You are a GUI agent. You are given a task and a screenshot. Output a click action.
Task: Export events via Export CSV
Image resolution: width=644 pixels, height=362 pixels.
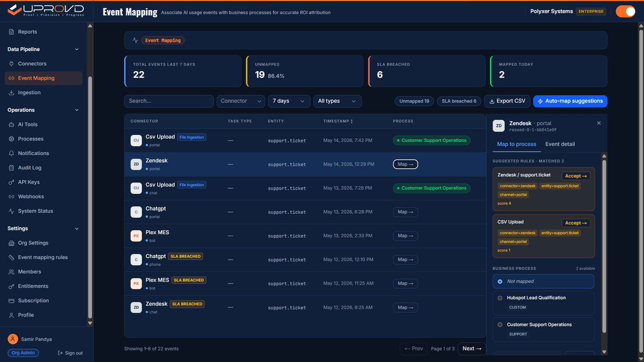click(507, 101)
